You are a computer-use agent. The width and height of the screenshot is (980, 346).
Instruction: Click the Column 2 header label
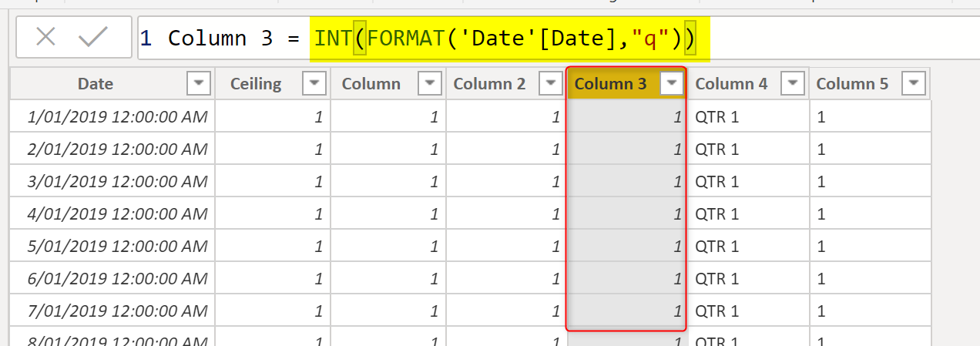tap(489, 84)
